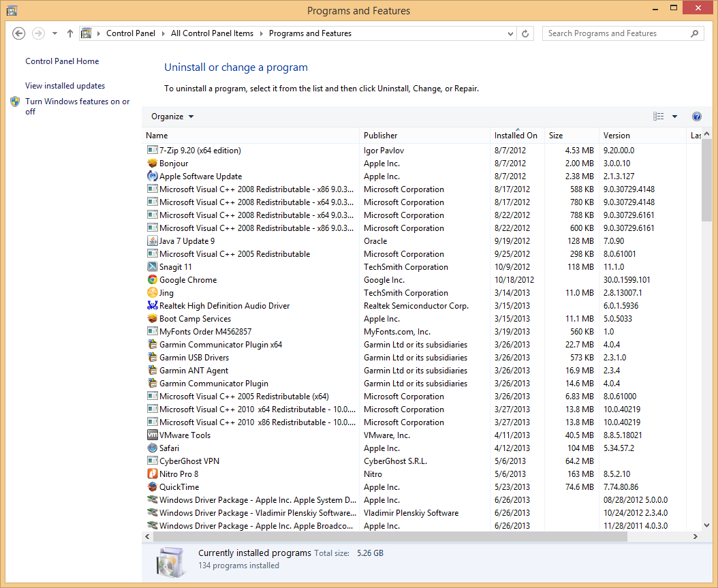Click the Nitro Pro 8 icon
This screenshot has width=718, height=588.
(x=152, y=474)
